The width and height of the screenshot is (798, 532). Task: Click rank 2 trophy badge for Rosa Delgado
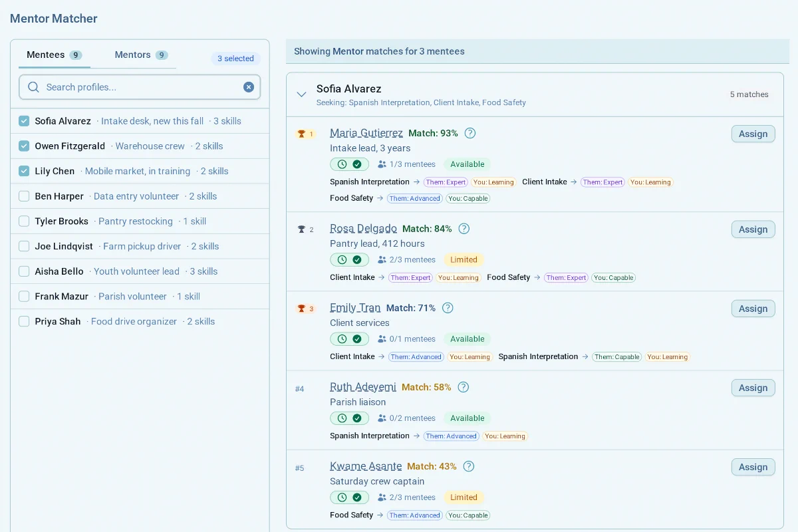pos(305,229)
